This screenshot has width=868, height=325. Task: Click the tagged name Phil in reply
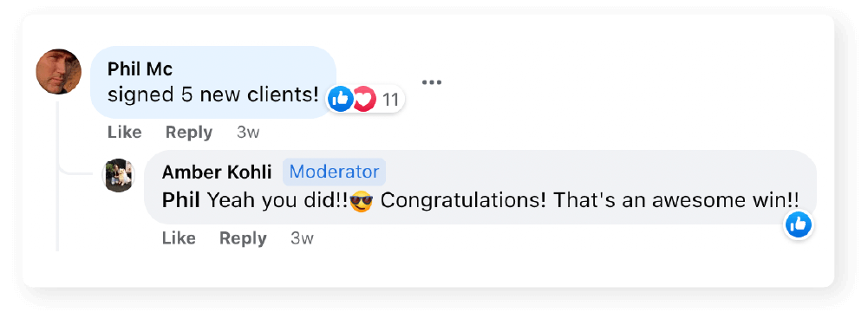181,200
